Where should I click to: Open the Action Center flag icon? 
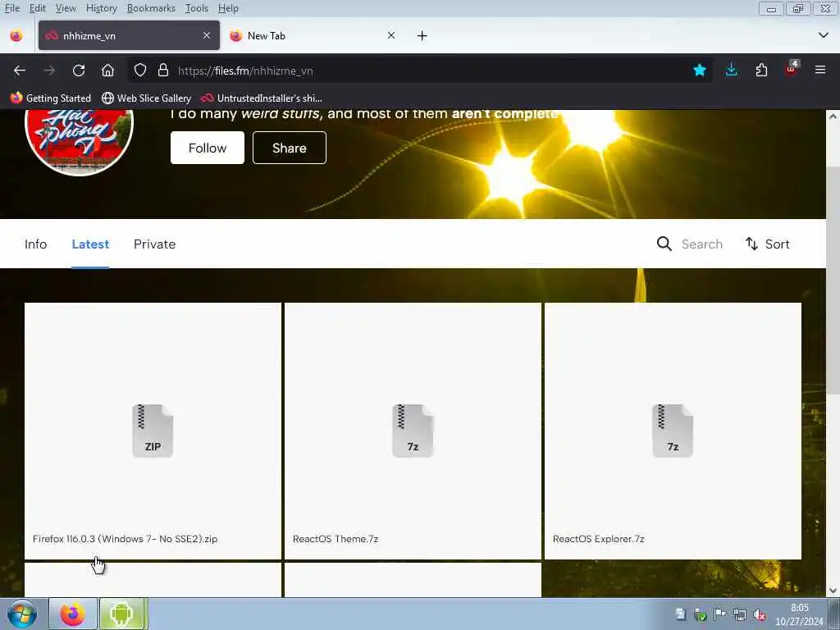tap(720, 614)
